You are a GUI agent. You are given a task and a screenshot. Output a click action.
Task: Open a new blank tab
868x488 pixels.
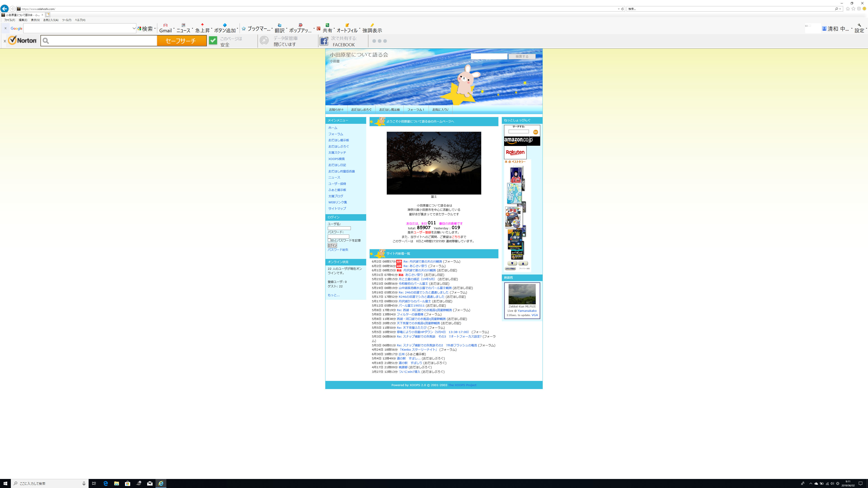[x=48, y=15]
